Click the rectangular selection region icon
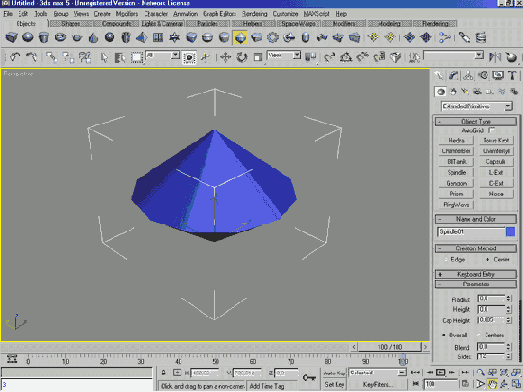 pyautogui.click(x=136, y=57)
